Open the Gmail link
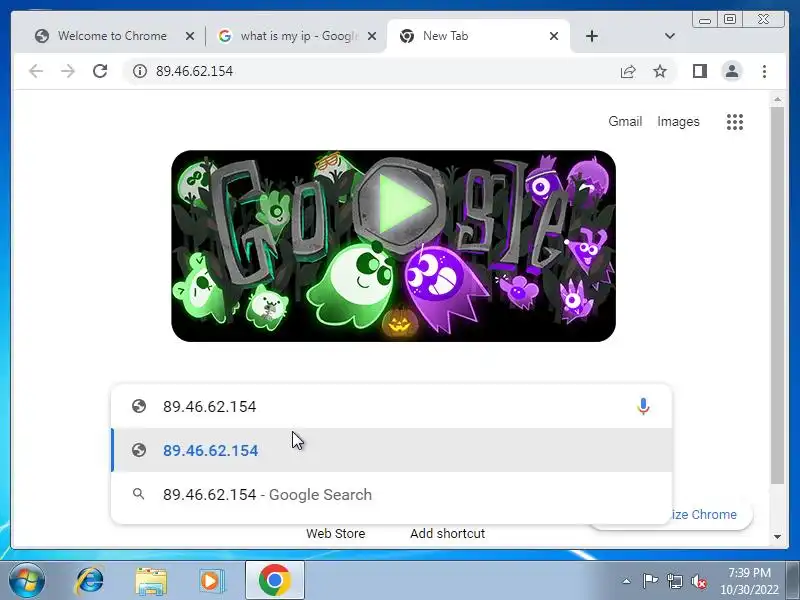 tap(625, 121)
